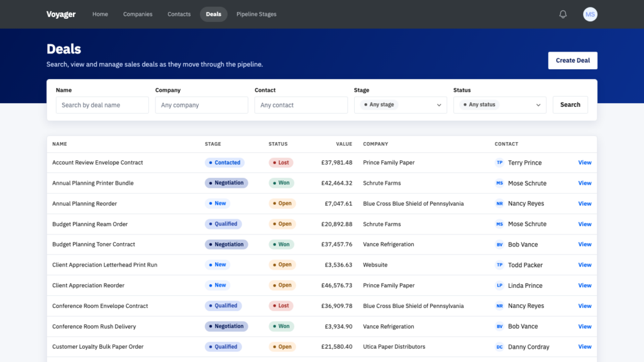
Task: Expand the Stage dropdown
Action: [401, 105]
